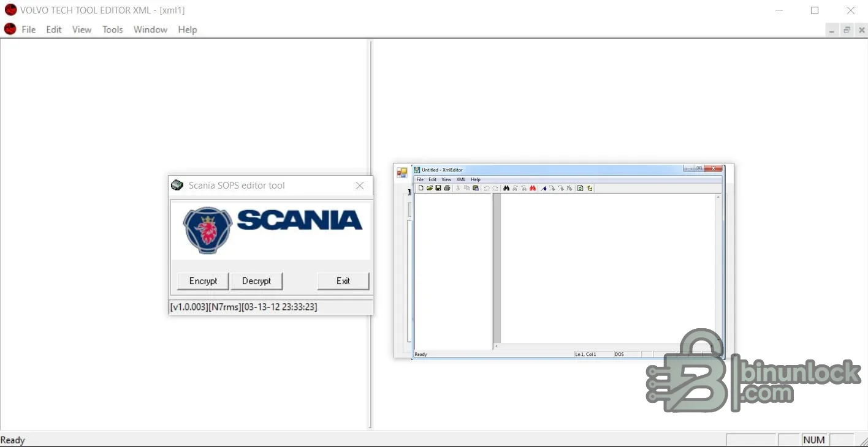Click Copy icon in XmlEditor toolbar
Image resolution: width=868 pixels, height=447 pixels.
(466, 188)
